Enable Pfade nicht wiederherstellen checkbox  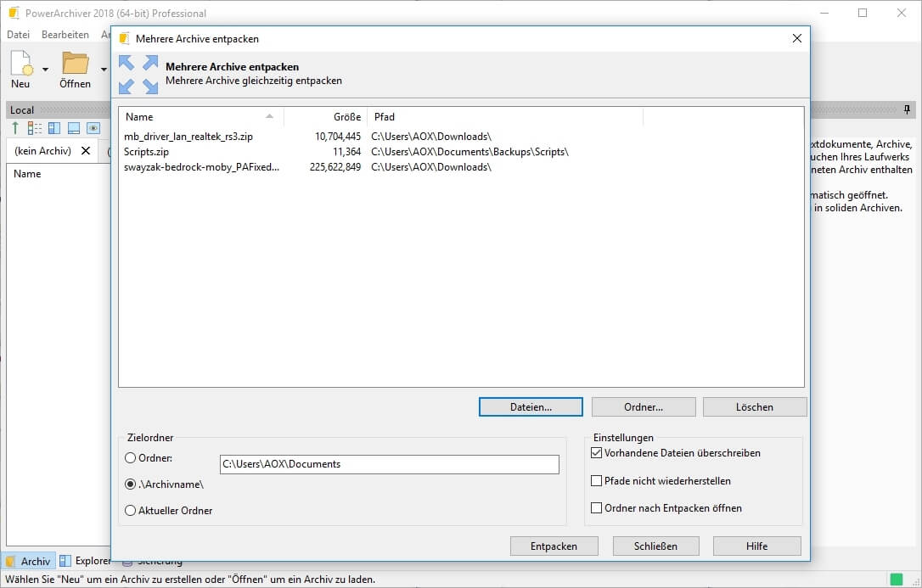click(x=596, y=481)
